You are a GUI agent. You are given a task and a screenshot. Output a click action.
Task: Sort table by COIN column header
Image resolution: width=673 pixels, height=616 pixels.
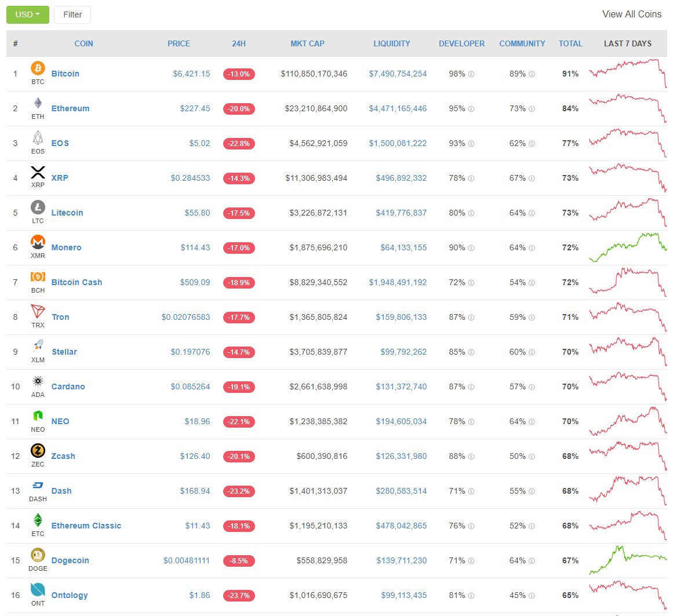click(83, 44)
